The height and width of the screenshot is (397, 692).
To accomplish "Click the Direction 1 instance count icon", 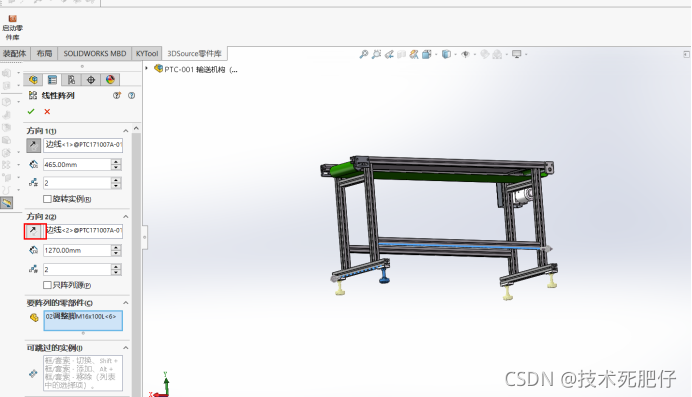I will [x=34, y=183].
